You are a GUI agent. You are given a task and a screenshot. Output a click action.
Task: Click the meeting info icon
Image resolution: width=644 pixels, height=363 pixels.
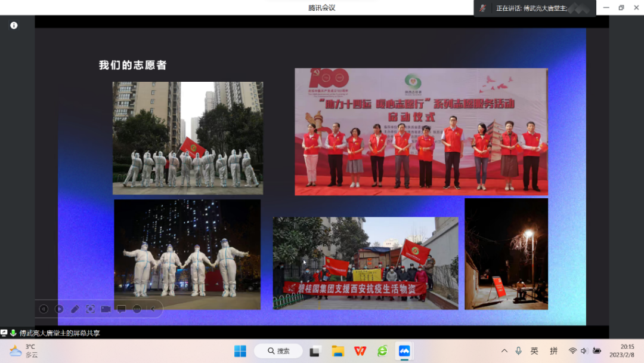(14, 26)
